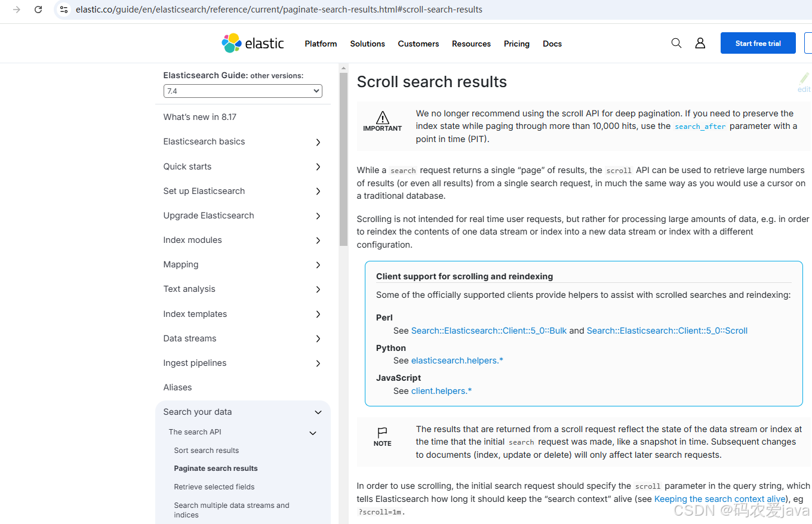The height and width of the screenshot is (524, 812).
Task: Open Quick starts section
Action: (187, 167)
